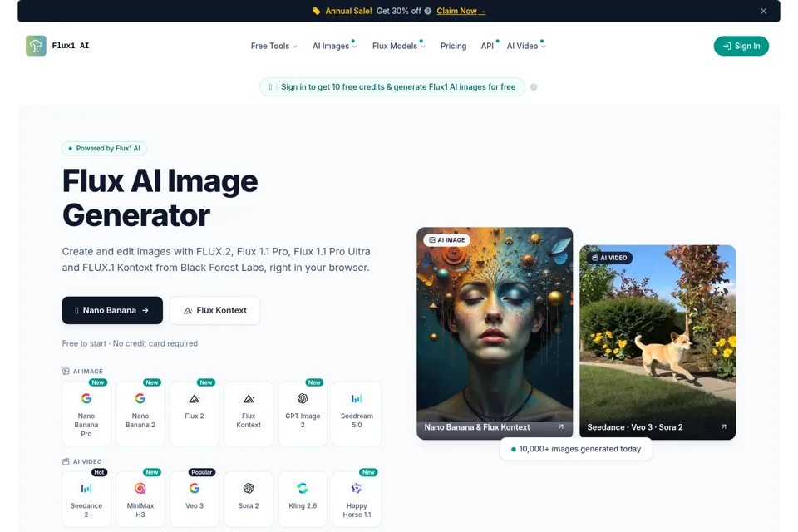Open the AI Image preview thumbnail
This screenshot has width=798, height=532.
click(495, 333)
